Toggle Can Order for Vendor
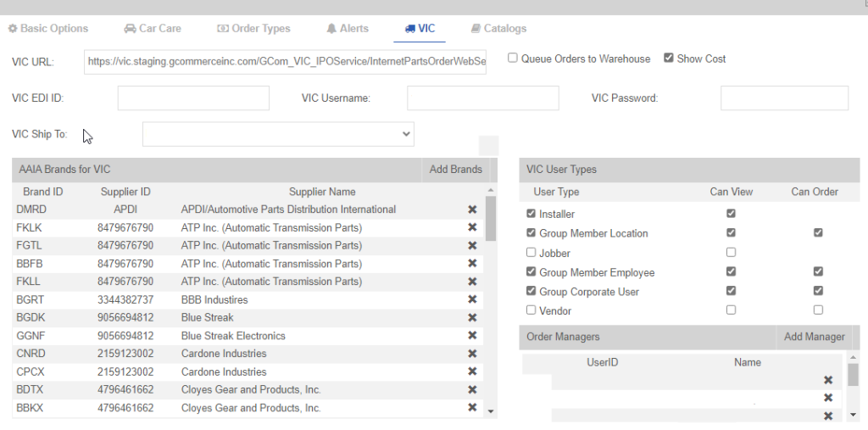The height and width of the screenshot is (430, 868). [x=818, y=310]
